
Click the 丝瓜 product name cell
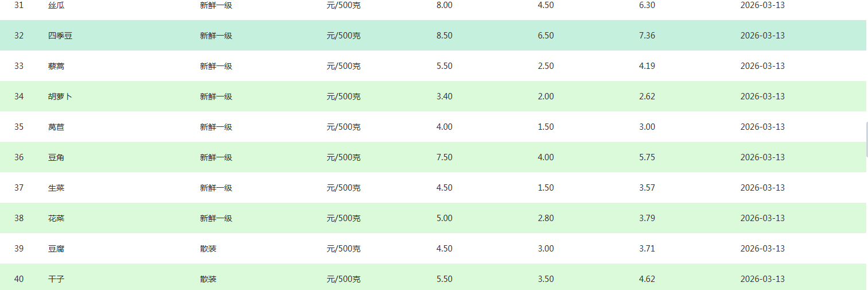(56, 5)
